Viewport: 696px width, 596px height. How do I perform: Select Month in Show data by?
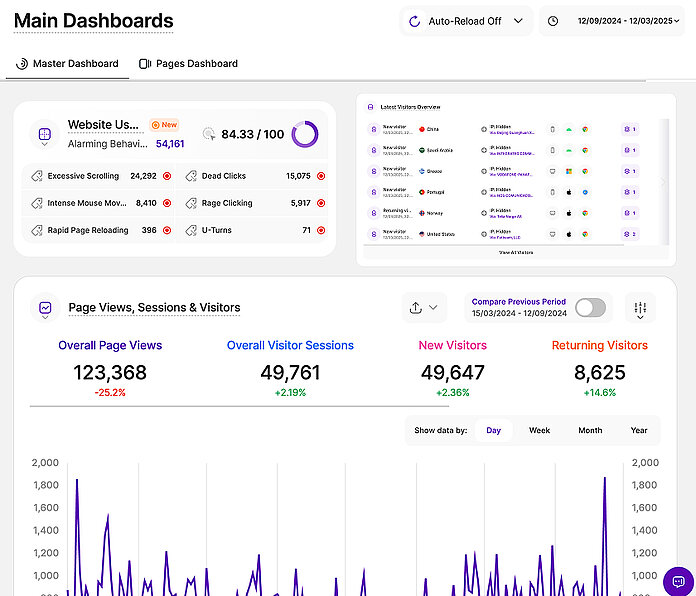[x=590, y=430]
